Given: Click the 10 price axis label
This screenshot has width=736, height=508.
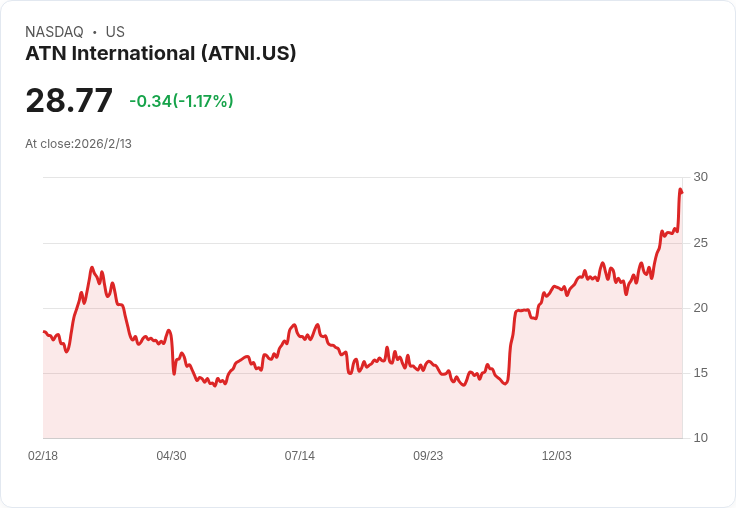Looking at the screenshot, I should 700,438.
